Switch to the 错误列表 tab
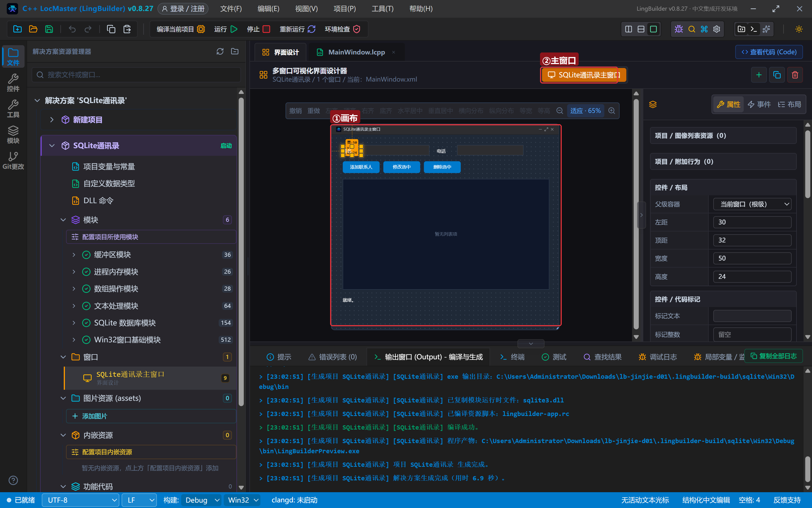The height and width of the screenshot is (508, 812). (x=332, y=357)
